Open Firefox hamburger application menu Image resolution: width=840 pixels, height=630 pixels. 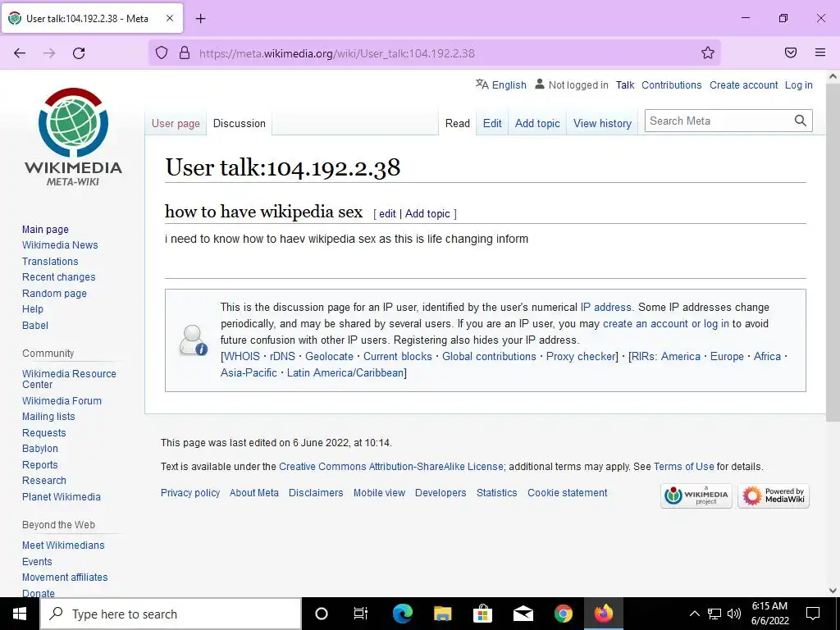[x=820, y=52]
